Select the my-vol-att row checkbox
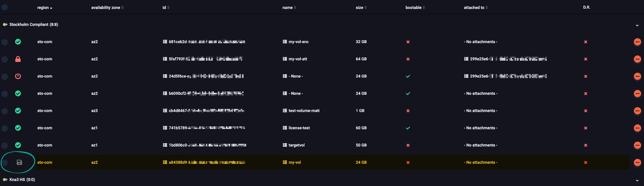 point(5,59)
